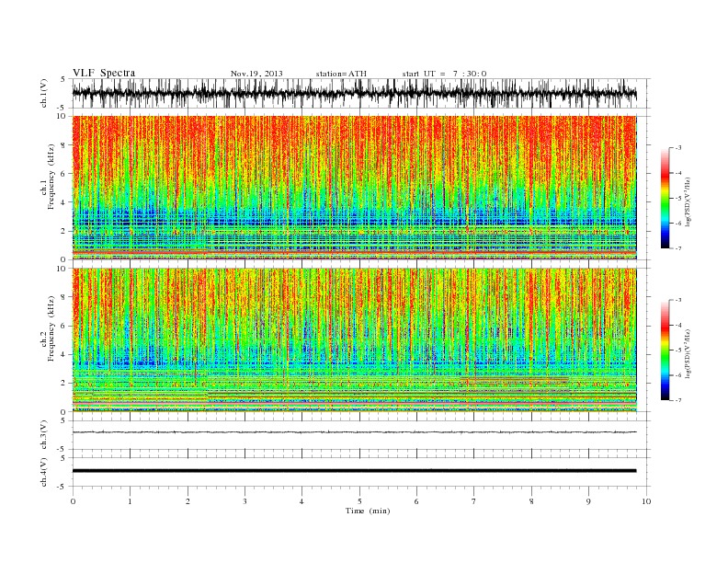Image resolution: width=728 pixels, height=563 pixels.
Task: Click the "10" tick on the time axis
Action: pos(646,501)
